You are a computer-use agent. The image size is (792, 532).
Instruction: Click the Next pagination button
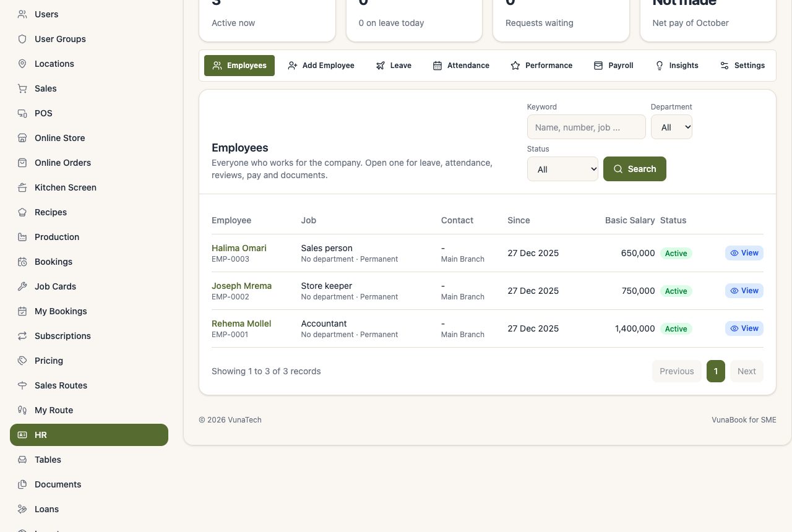point(747,371)
